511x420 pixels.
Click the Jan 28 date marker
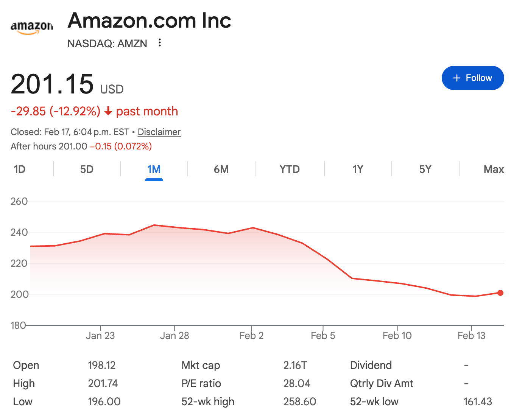pos(174,335)
